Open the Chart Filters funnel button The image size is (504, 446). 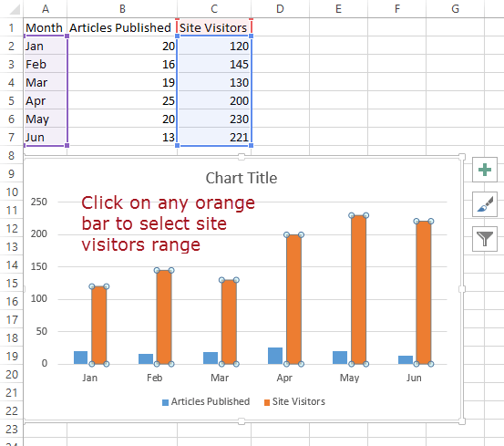coord(484,239)
